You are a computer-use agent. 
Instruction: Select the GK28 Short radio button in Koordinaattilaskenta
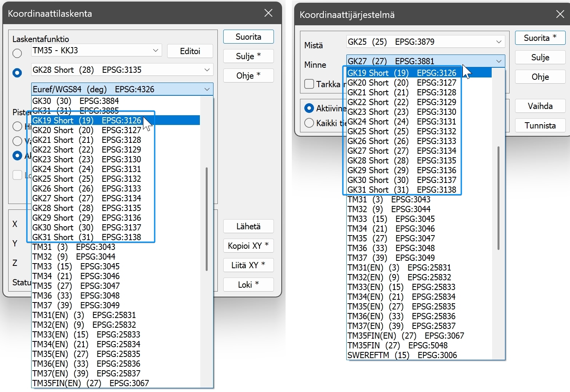(x=17, y=73)
